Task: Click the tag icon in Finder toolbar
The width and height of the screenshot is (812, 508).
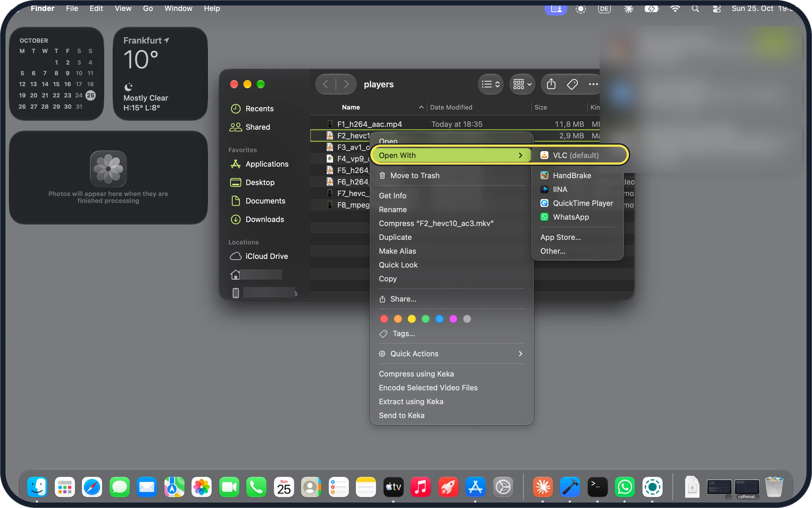Action: 572,84
